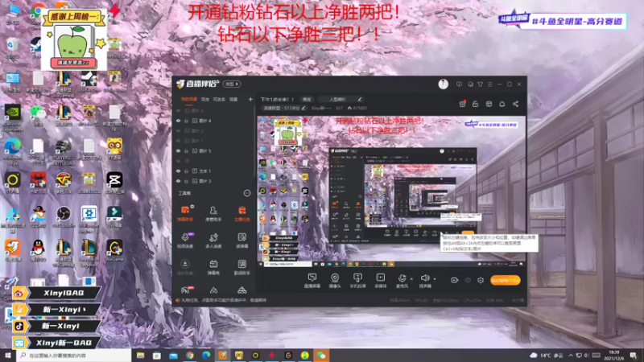The width and height of the screenshot is (644, 362).
Task: Open the gift box icon with red dot
Action: (462, 104)
